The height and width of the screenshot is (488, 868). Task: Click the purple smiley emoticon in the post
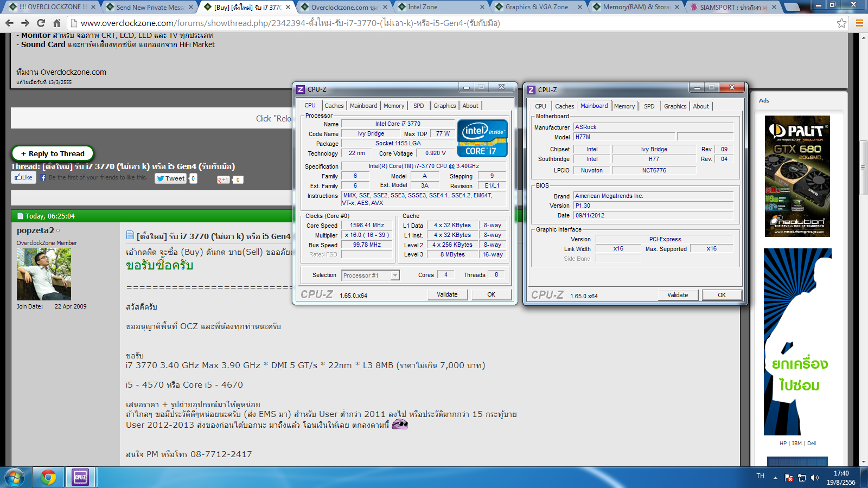click(400, 424)
